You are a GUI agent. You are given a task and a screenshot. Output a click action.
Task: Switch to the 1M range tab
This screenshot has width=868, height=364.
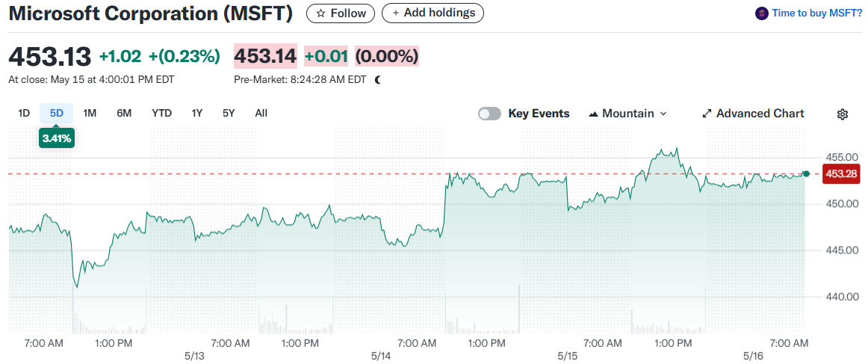click(x=90, y=114)
